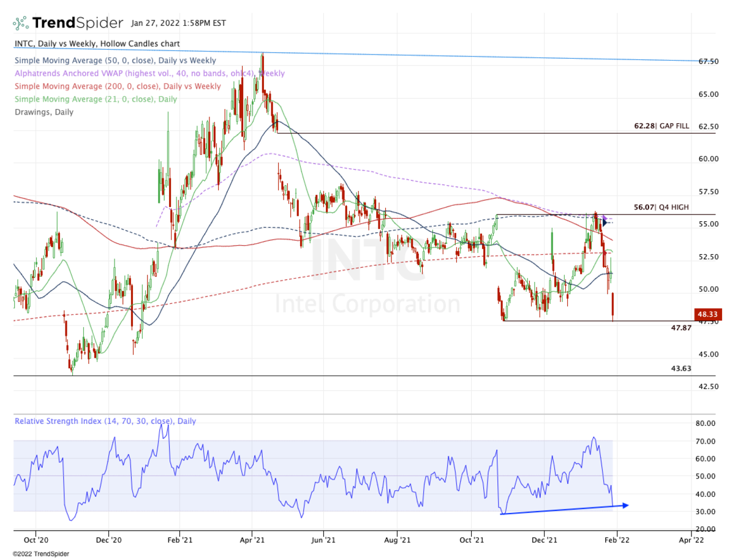Click the TrendSpider logo icon
The width and height of the screenshot is (735, 560).
(x=21, y=23)
